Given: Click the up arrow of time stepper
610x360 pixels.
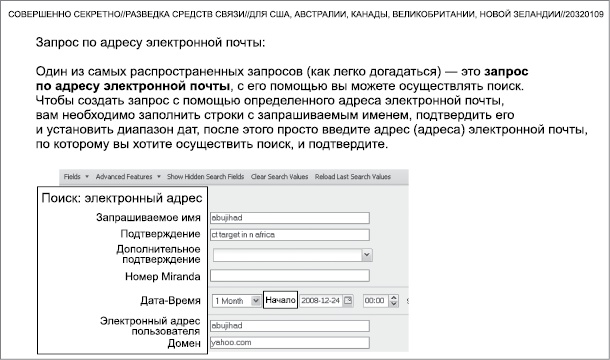Looking at the screenshot, I should pos(394,298).
